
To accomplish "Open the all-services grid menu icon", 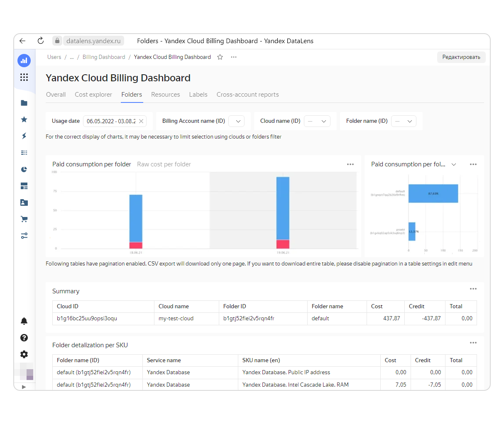I will [x=24, y=77].
